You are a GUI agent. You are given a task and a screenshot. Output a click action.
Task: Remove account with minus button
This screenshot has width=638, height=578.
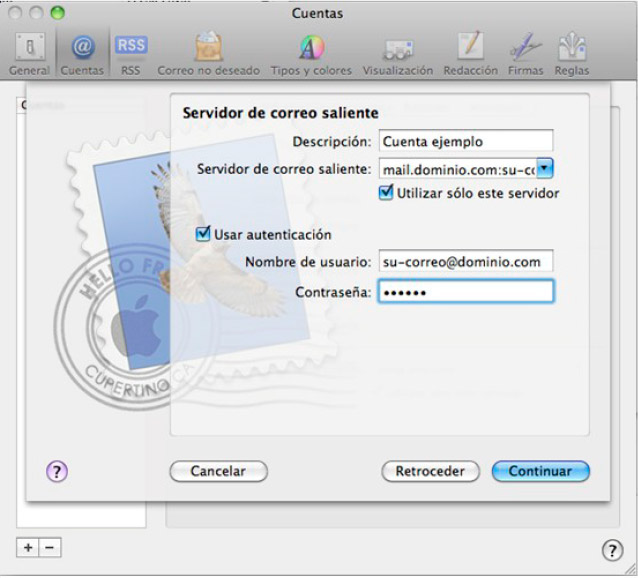pyautogui.click(x=50, y=547)
